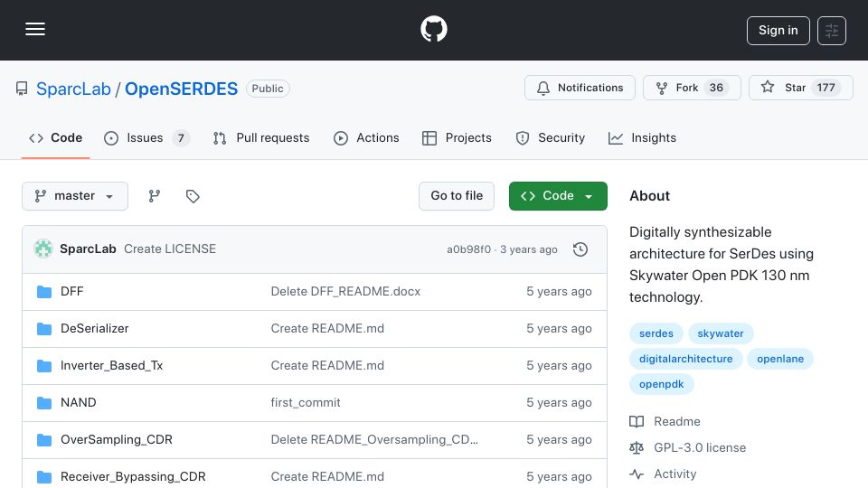The width and height of the screenshot is (868, 488).
Task: Click the Notifications bell button
Action: point(580,88)
